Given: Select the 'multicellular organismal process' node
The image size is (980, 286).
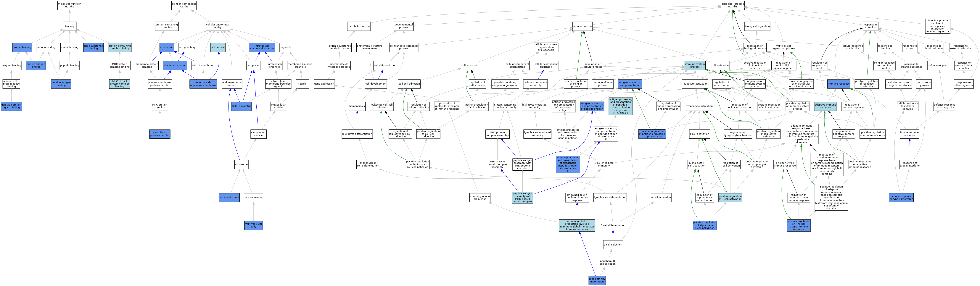Looking at the screenshot, I should point(783,47).
